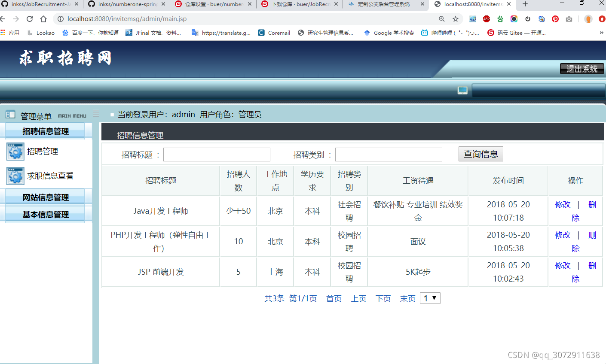Open the Coremail bookmark
The height and width of the screenshot is (364, 606).
[x=274, y=33]
